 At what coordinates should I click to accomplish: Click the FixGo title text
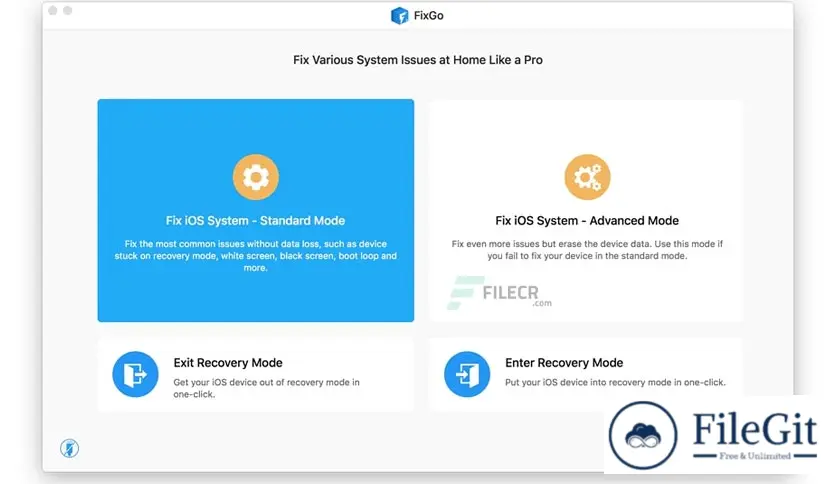pos(429,16)
